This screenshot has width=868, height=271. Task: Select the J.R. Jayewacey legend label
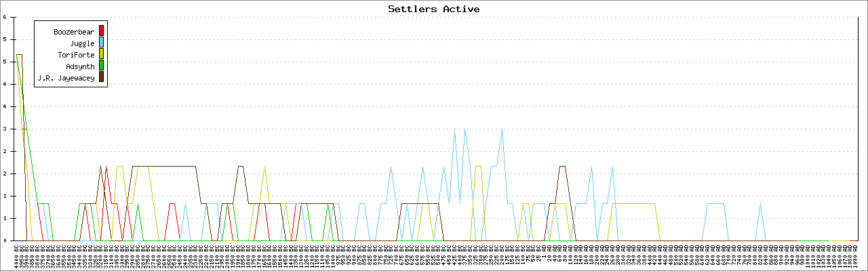[66, 78]
